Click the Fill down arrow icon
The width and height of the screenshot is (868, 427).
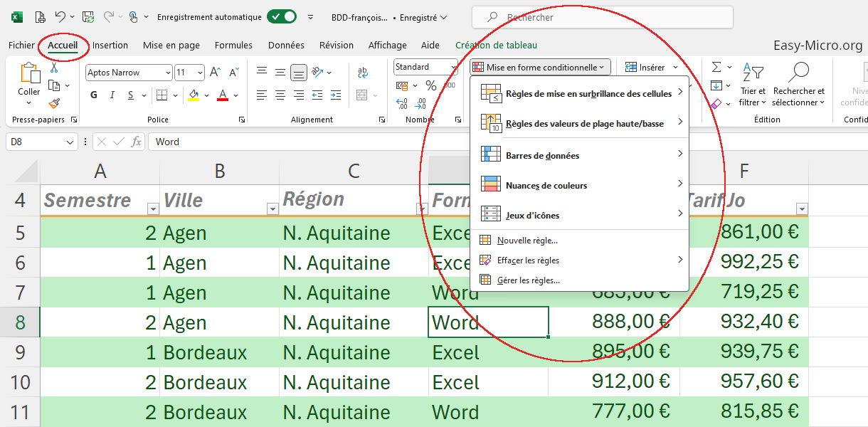pyautogui.click(x=716, y=85)
